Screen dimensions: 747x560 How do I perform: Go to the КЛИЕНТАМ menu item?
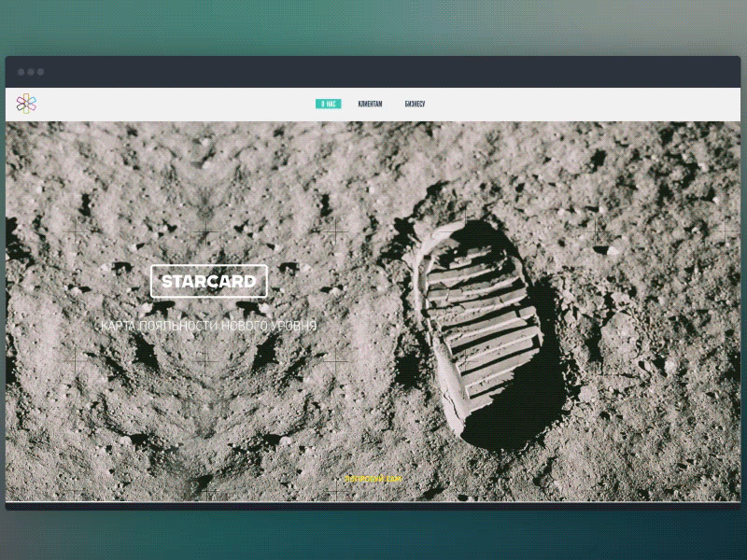(x=370, y=104)
